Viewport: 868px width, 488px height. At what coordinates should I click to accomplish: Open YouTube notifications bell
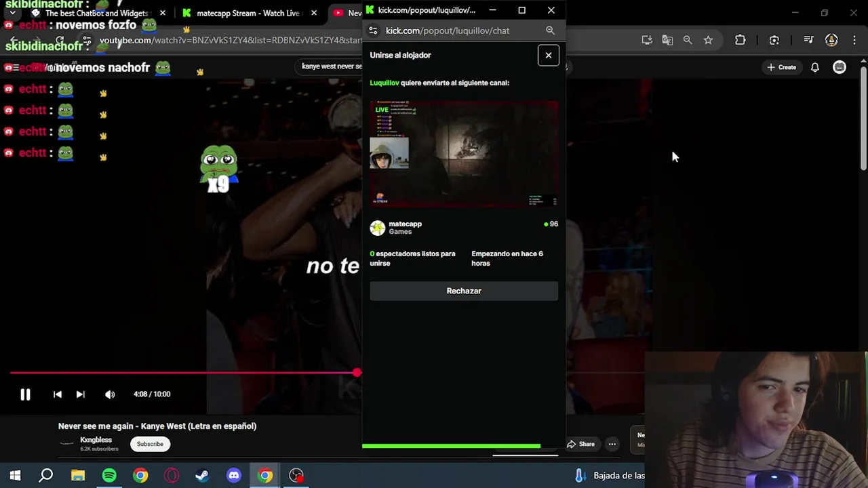815,67
